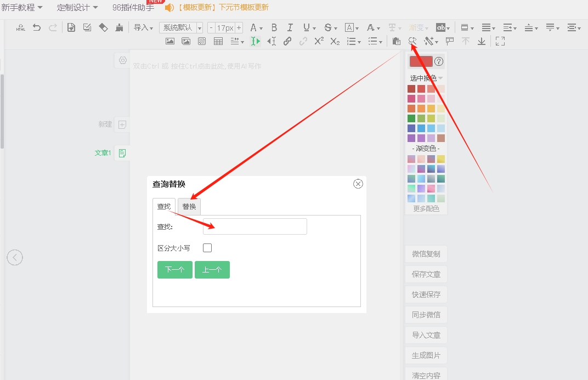Switch to the 替换 tab
The width and height of the screenshot is (588, 380).
tap(189, 207)
